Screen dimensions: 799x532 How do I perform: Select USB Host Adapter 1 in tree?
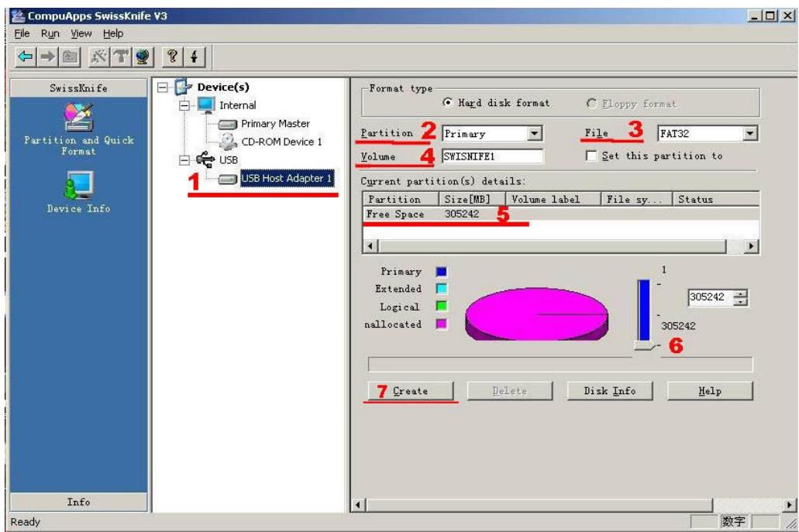click(x=287, y=178)
